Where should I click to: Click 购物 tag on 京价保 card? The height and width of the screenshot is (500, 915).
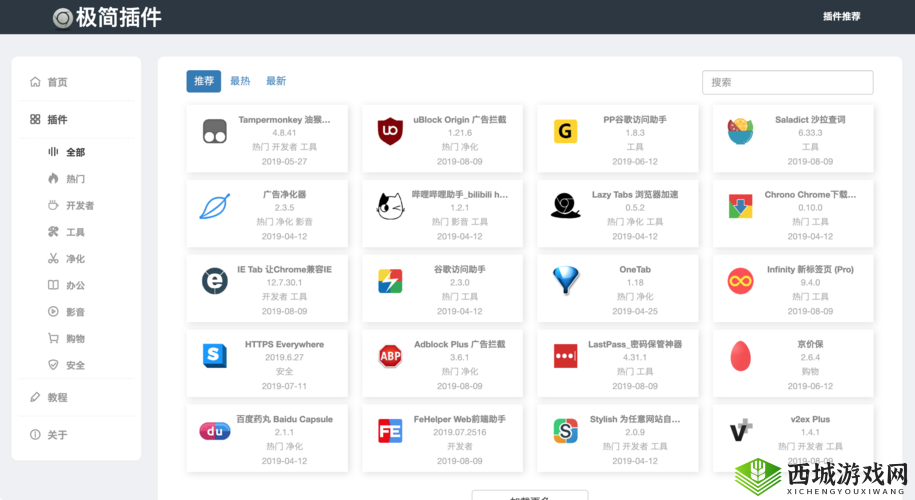810,371
